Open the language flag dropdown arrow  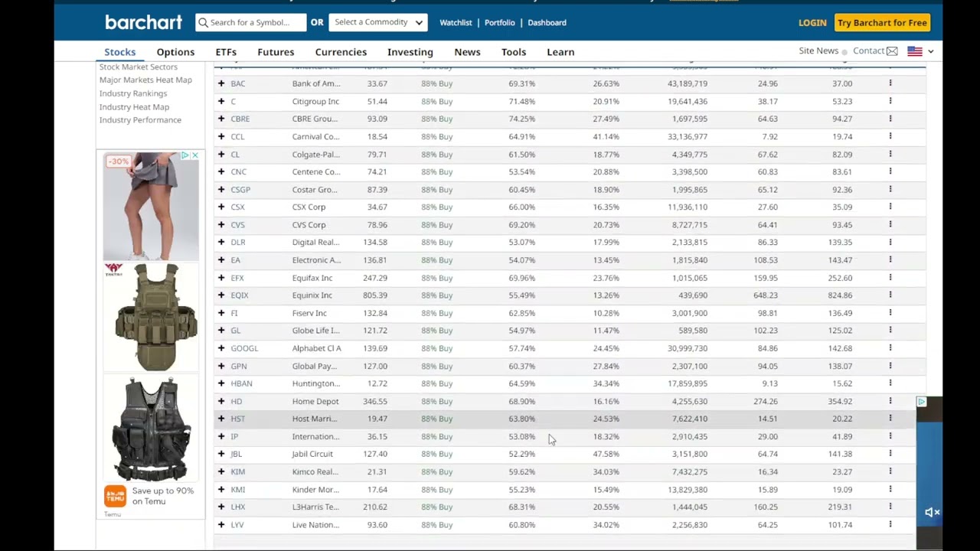931,51
